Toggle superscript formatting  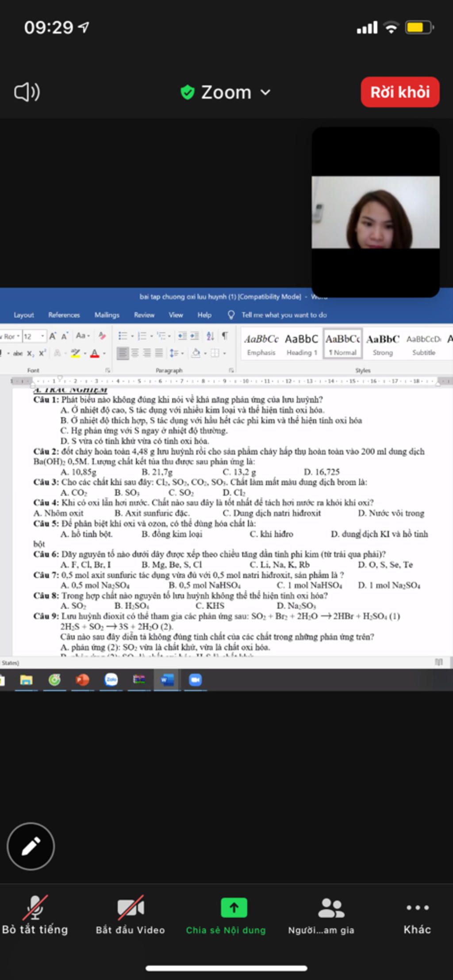coord(42,353)
